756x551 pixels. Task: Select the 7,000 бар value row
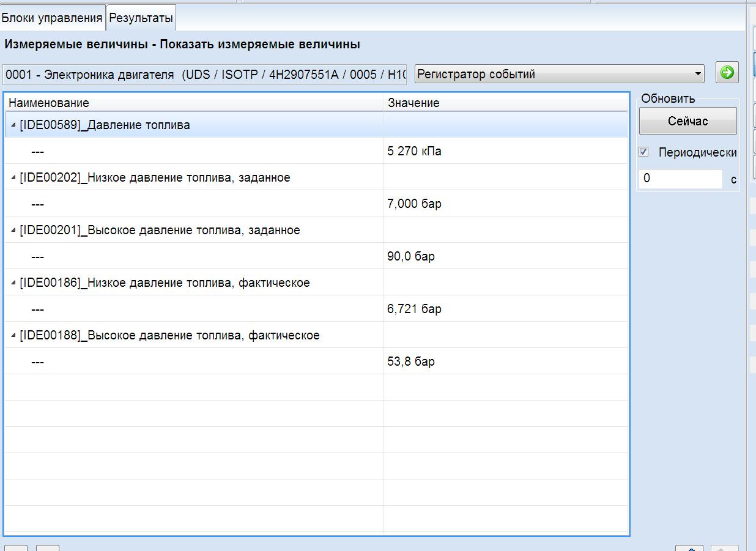pyautogui.click(x=414, y=204)
